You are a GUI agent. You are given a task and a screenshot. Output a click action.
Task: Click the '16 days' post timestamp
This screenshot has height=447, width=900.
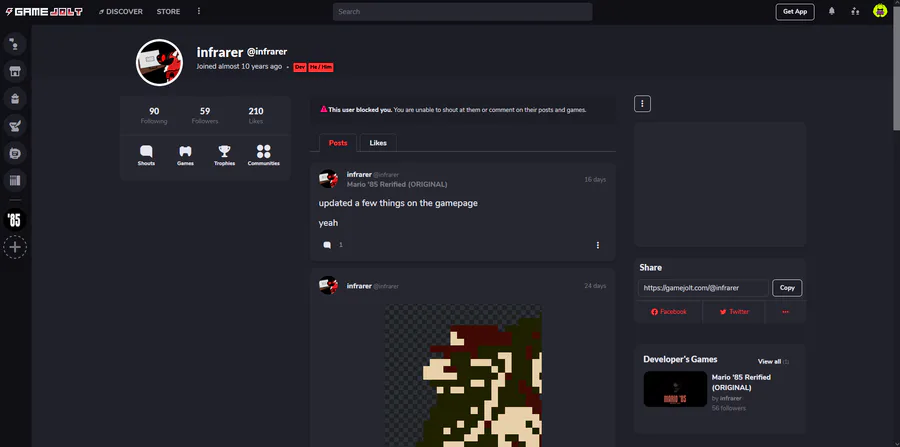[595, 180]
